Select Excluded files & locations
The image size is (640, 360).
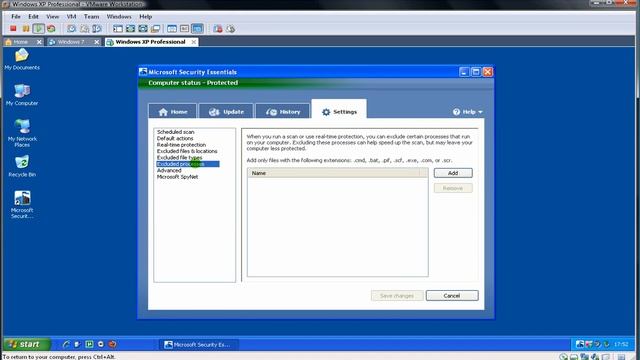click(187, 151)
